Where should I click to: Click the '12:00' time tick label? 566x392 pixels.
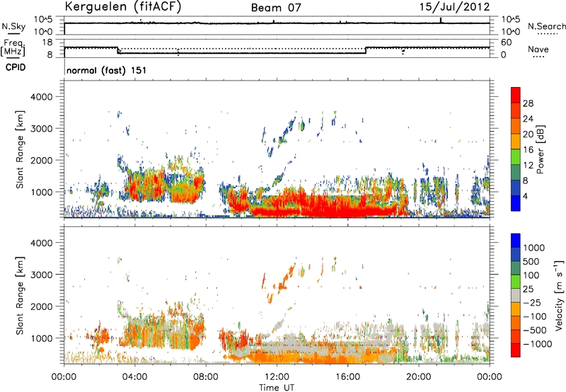(277, 377)
